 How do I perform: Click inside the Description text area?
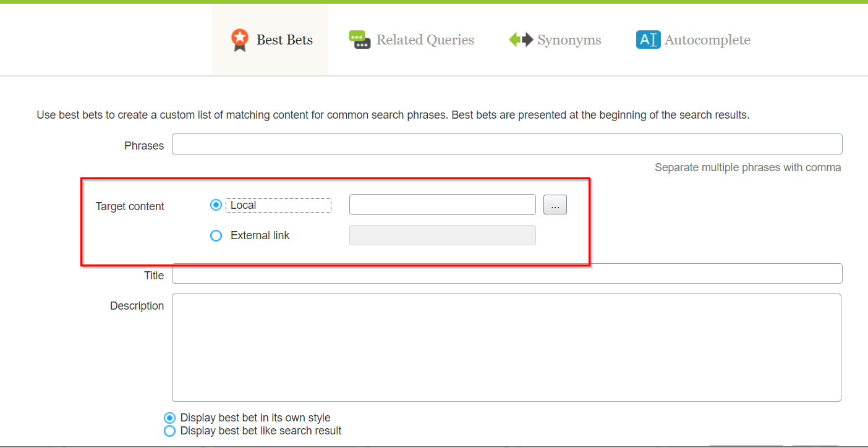[x=506, y=347]
